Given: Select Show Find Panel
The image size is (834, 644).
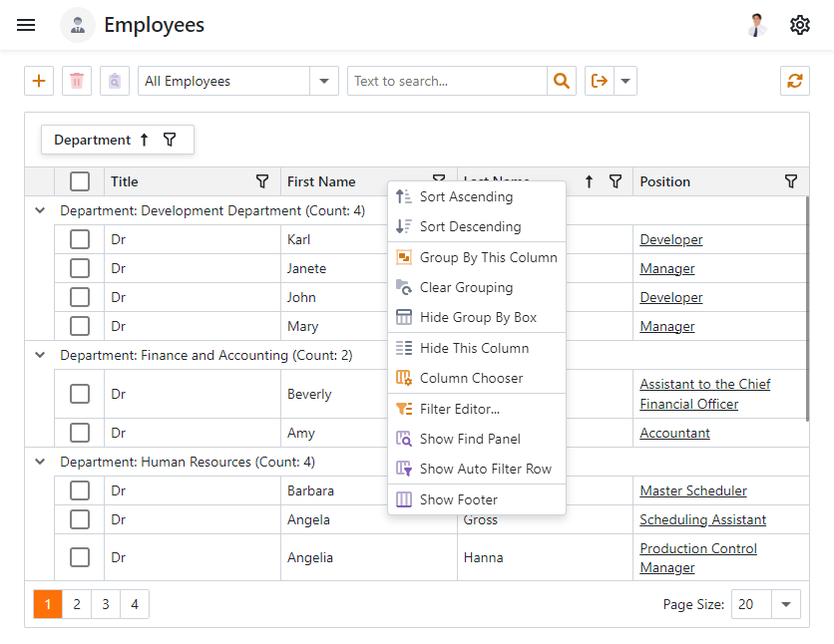Looking at the screenshot, I should [x=477, y=439].
